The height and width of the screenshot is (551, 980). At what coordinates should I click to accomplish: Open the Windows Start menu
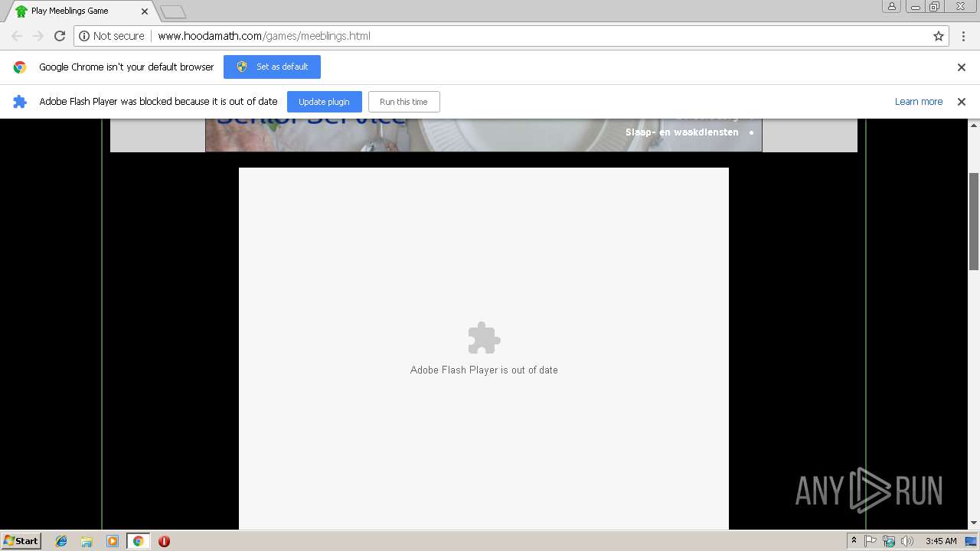tap(21, 540)
